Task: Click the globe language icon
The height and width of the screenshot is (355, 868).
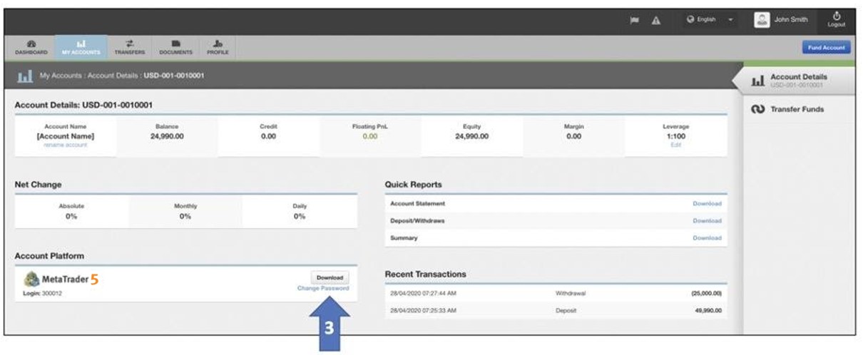Action: coord(690,20)
